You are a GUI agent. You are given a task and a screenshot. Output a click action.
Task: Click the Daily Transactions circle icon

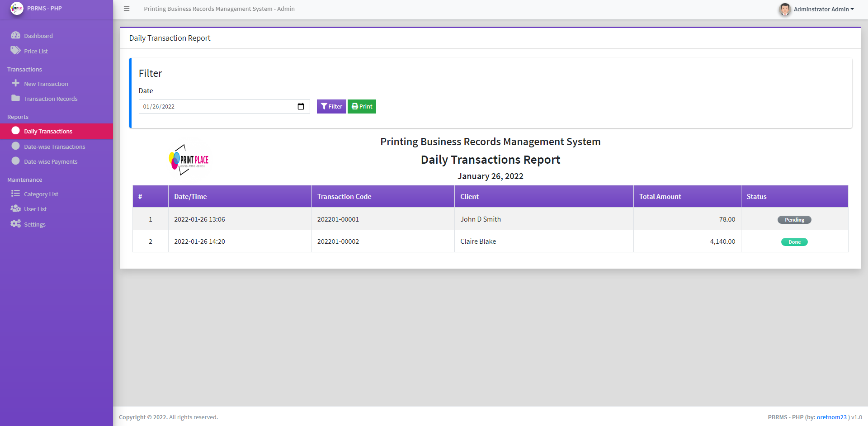[16, 131]
